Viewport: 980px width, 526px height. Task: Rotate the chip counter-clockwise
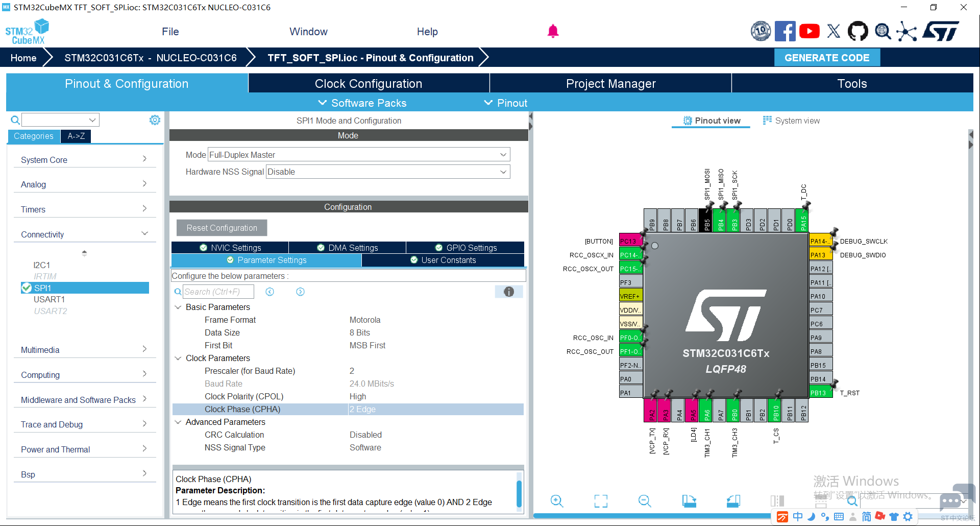(733, 501)
